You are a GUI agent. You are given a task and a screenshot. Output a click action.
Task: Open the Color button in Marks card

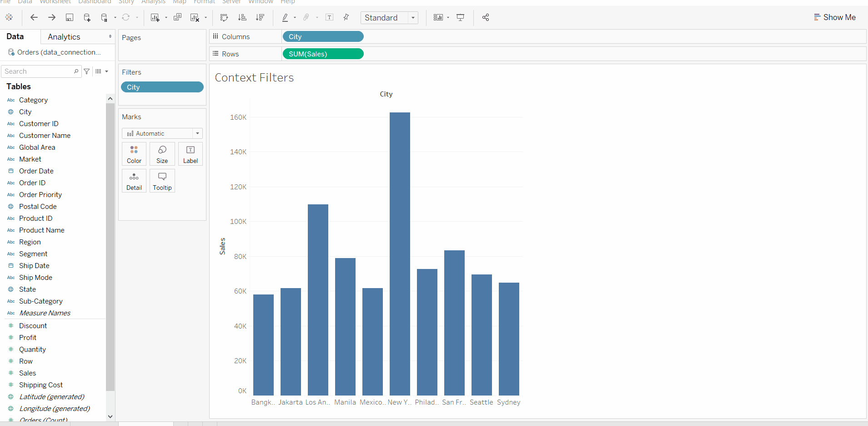134,154
